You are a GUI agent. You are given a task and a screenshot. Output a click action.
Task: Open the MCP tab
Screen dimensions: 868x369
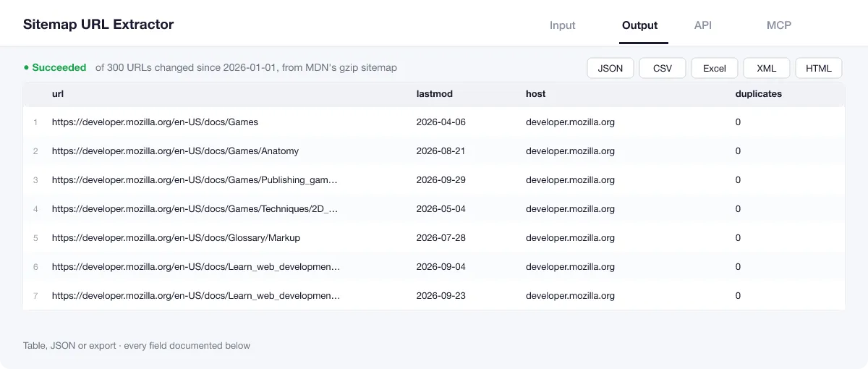click(779, 25)
